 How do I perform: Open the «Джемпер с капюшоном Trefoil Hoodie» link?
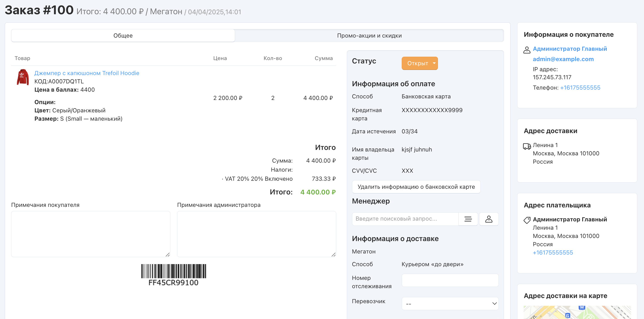coord(87,73)
